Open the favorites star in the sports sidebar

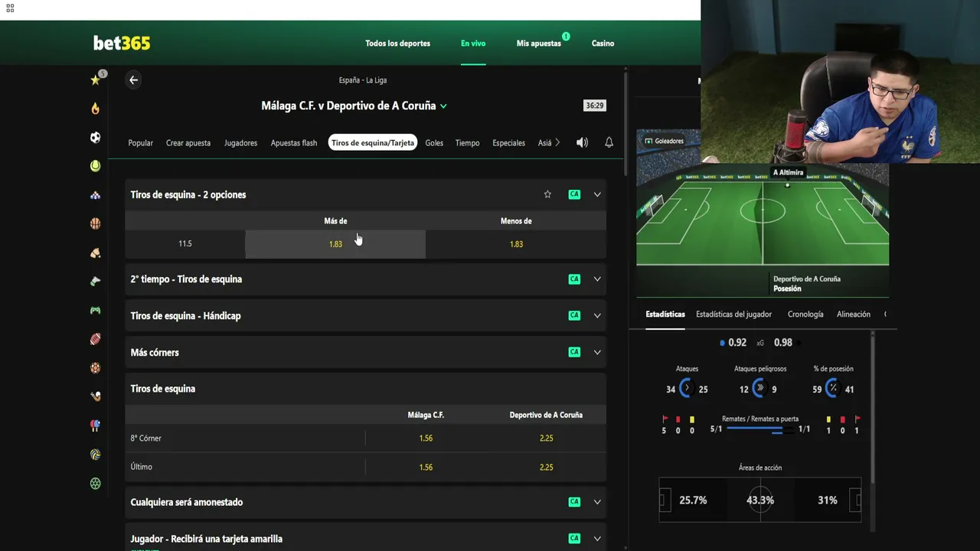95,80
